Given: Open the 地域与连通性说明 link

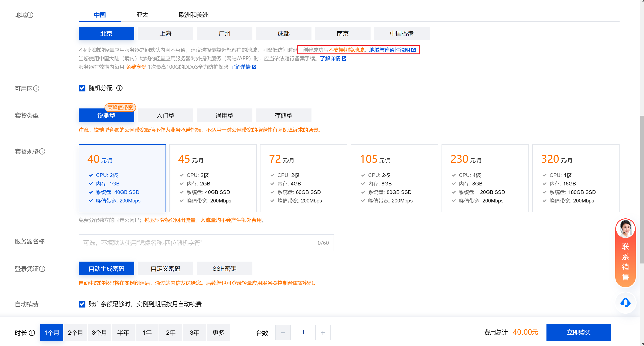Looking at the screenshot, I should pos(389,50).
